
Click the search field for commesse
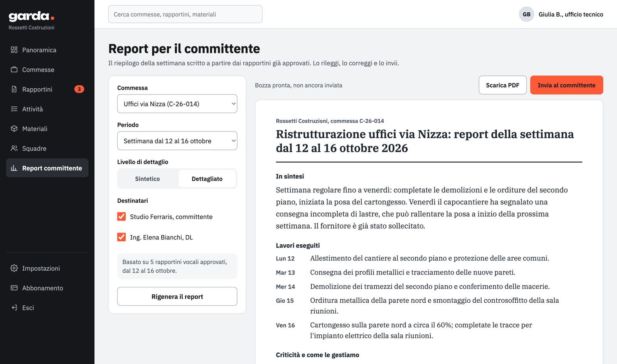click(185, 14)
